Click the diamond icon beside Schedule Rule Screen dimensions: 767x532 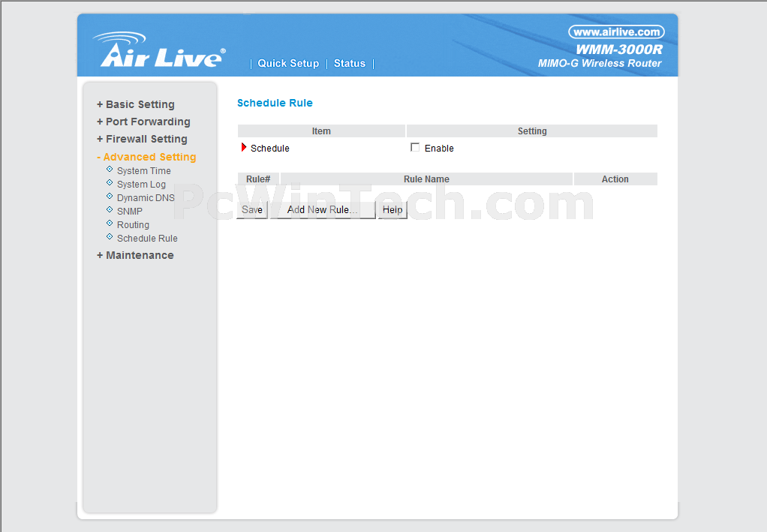coord(110,236)
